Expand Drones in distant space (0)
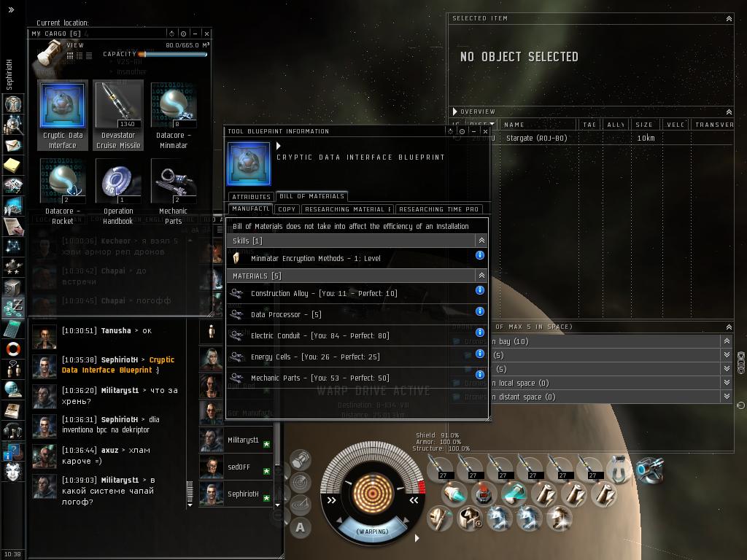The height and width of the screenshot is (560, 747). pyautogui.click(x=727, y=396)
